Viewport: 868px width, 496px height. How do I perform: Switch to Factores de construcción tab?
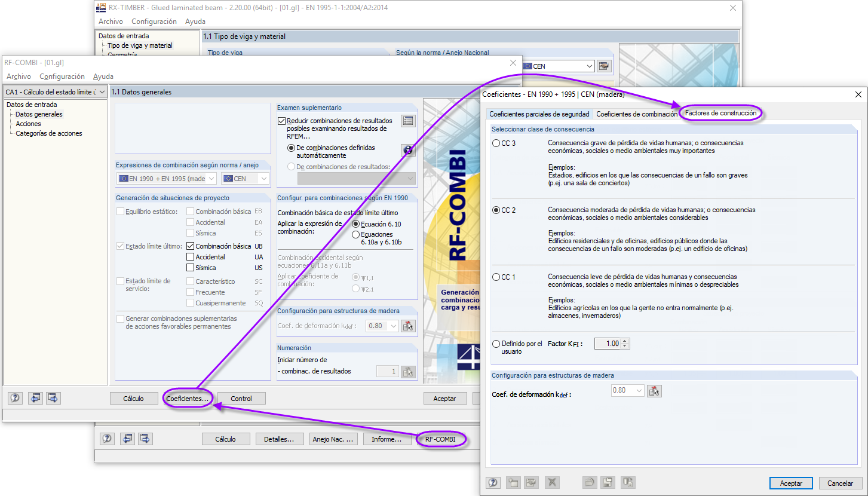click(x=720, y=113)
